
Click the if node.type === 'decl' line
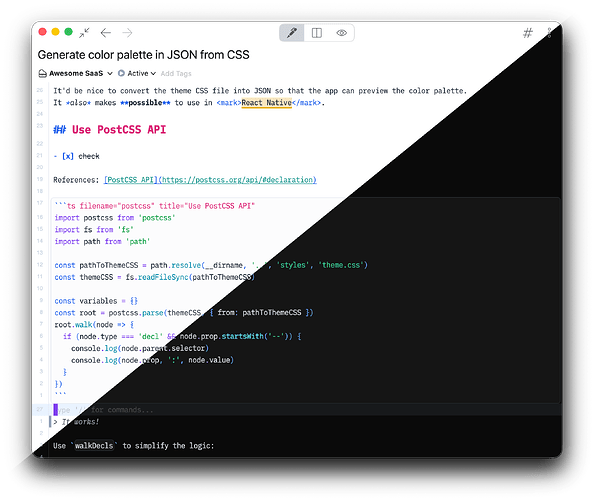tap(182, 336)
